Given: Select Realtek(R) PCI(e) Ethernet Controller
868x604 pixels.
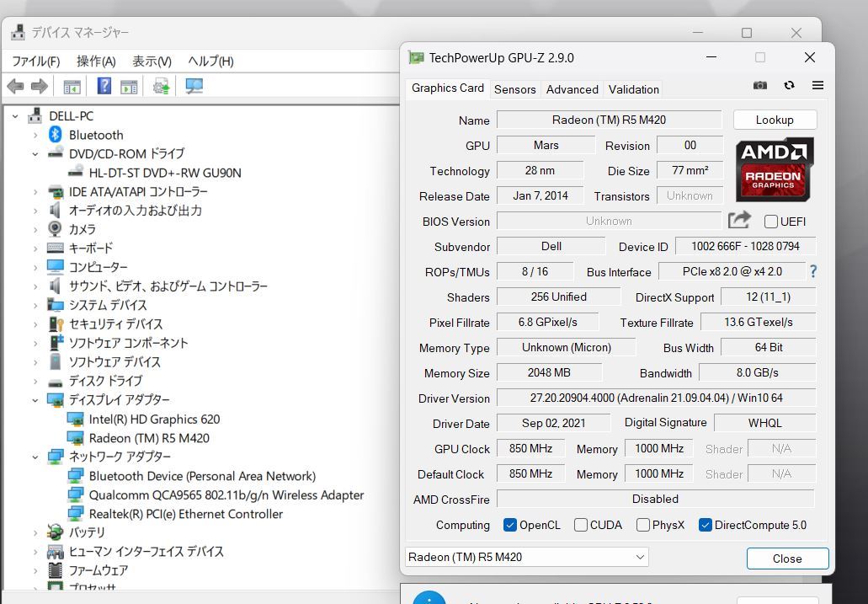Looking at the screenshot, I should pos(186,514).
